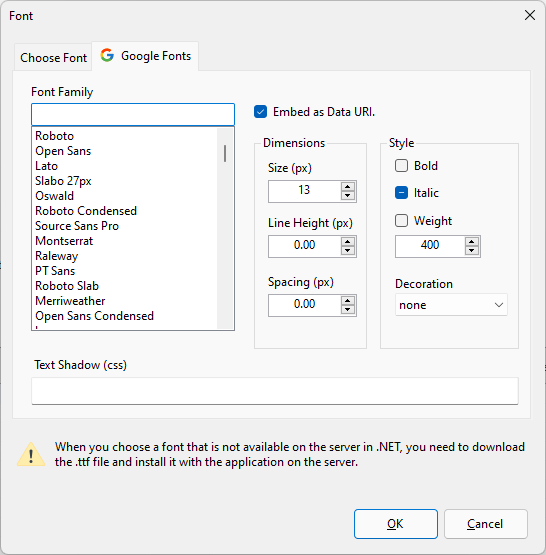Click the Text Shadow (css) field

coord(275,391)
